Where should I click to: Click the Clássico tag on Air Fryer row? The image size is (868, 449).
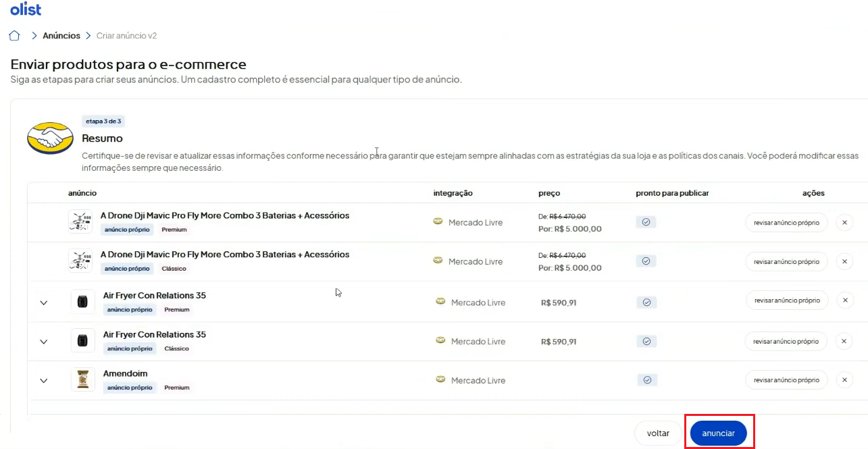pyautogui.click(x=177, y=349)
